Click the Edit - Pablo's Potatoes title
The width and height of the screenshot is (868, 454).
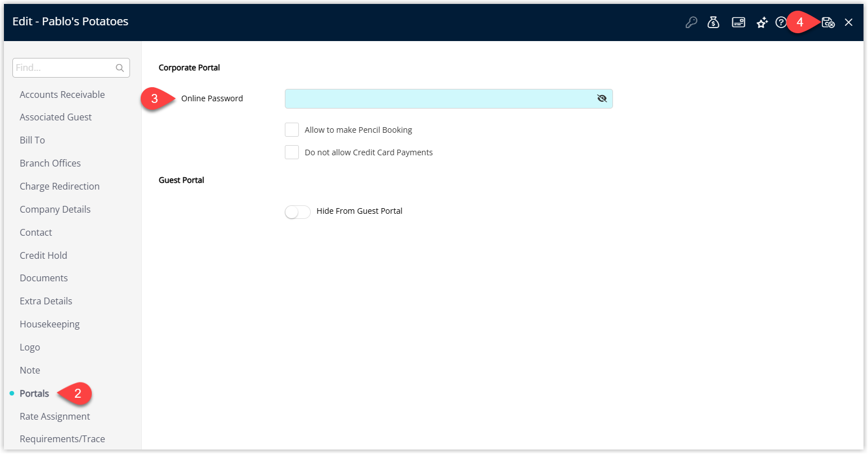[70, 21]
